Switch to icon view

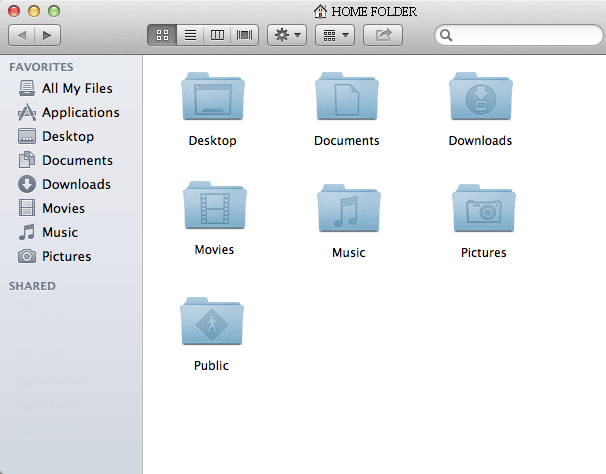tap(162, 35)
